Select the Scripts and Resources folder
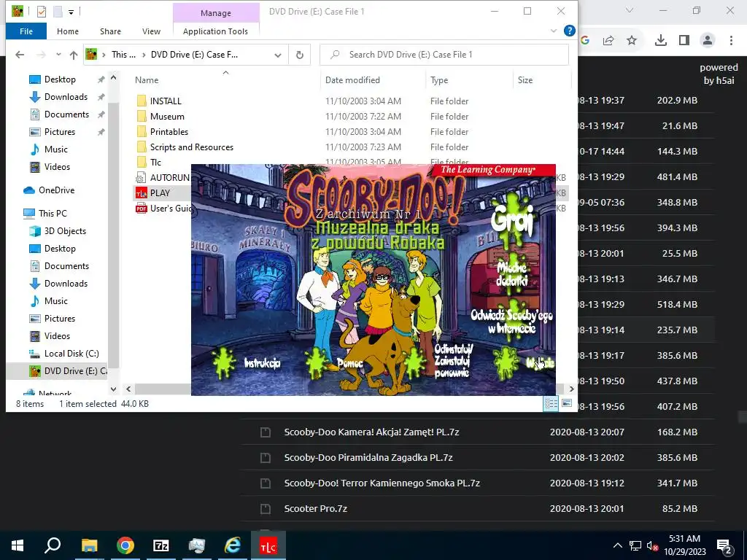 click(x=192, y=147)
